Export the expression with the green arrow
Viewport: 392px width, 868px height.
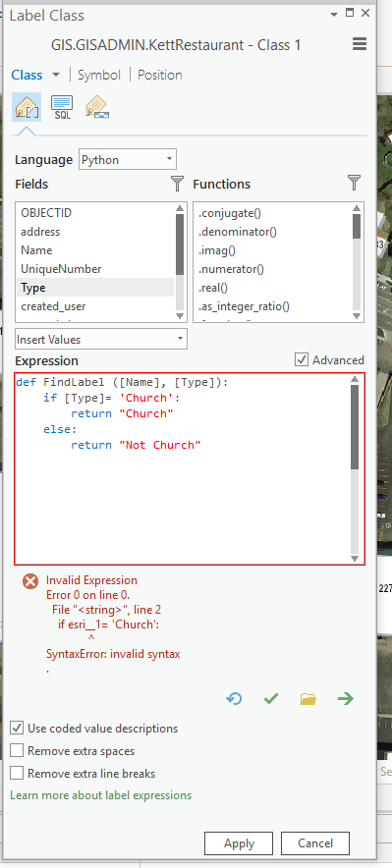point(346,699)
